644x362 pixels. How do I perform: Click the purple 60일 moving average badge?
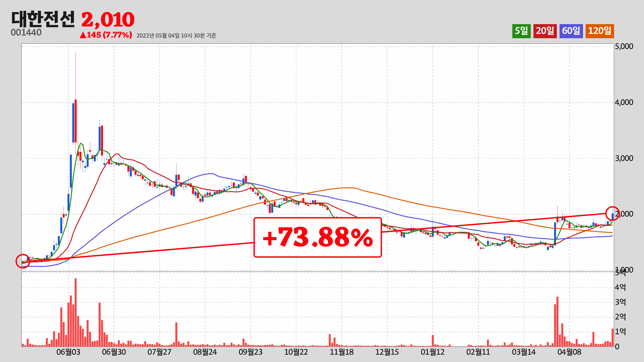click(571, 31)
